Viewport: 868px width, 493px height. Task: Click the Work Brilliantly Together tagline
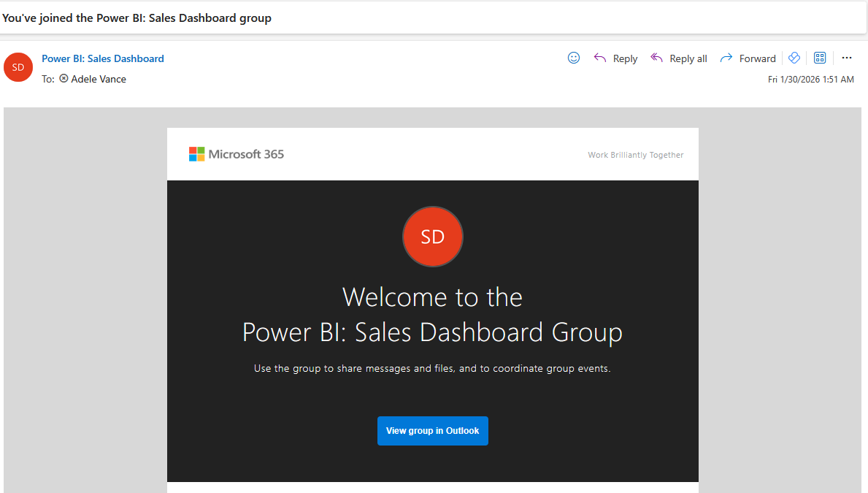click(636, 155)
